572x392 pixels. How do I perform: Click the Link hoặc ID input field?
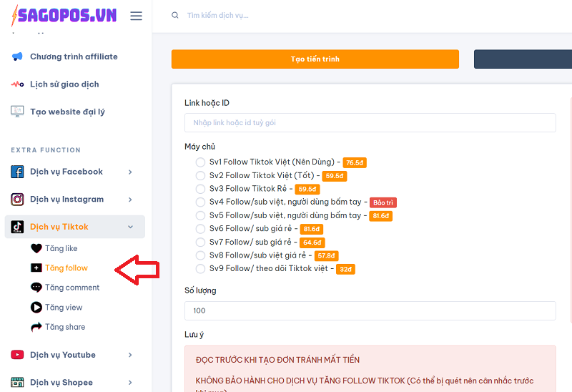[x=370, y=123]
